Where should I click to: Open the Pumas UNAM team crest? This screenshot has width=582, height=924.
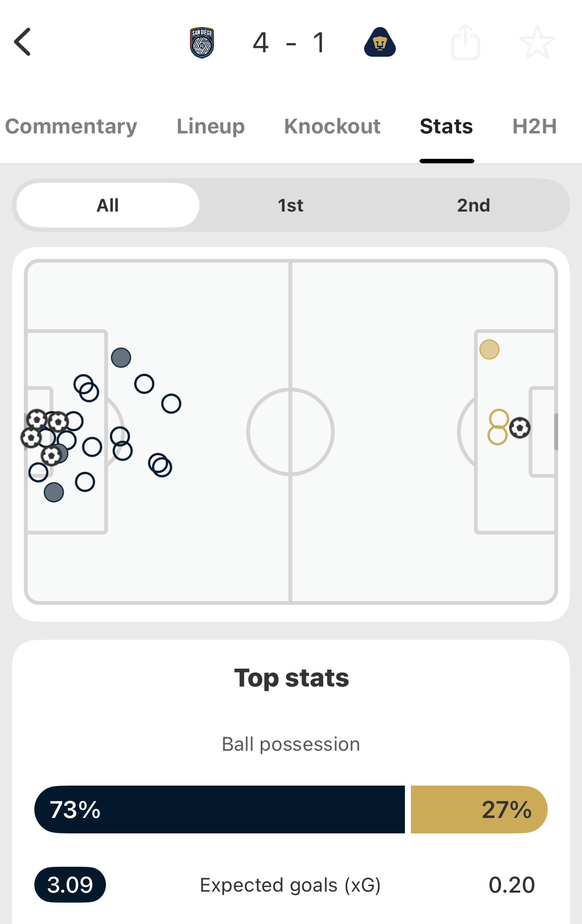(x=380, y=42)
